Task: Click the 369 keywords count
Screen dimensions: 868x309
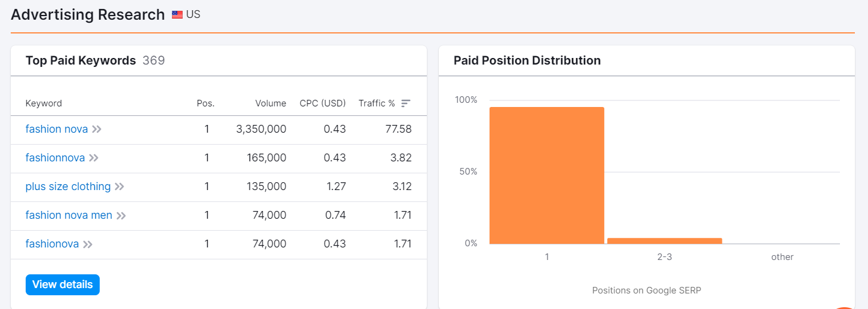Action: [x=153, y=60]
